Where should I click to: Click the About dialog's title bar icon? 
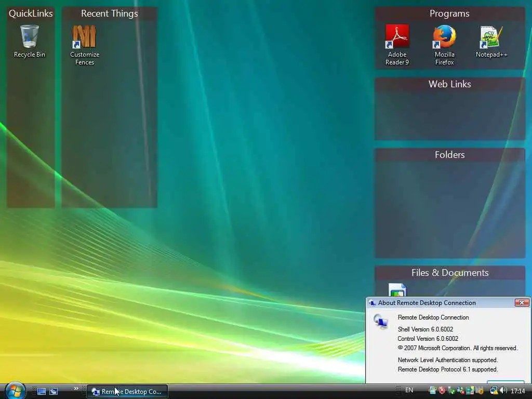pos(372,303)
